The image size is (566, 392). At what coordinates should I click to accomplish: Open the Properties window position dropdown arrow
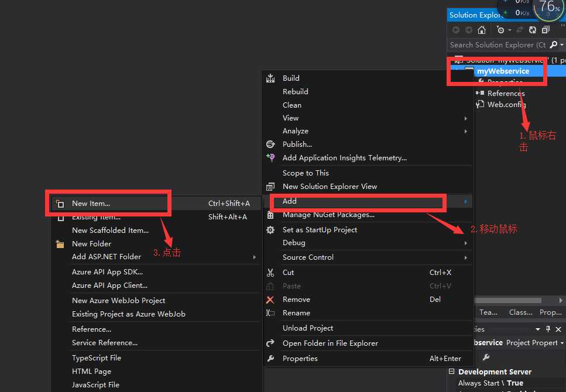tap(538, 329)
